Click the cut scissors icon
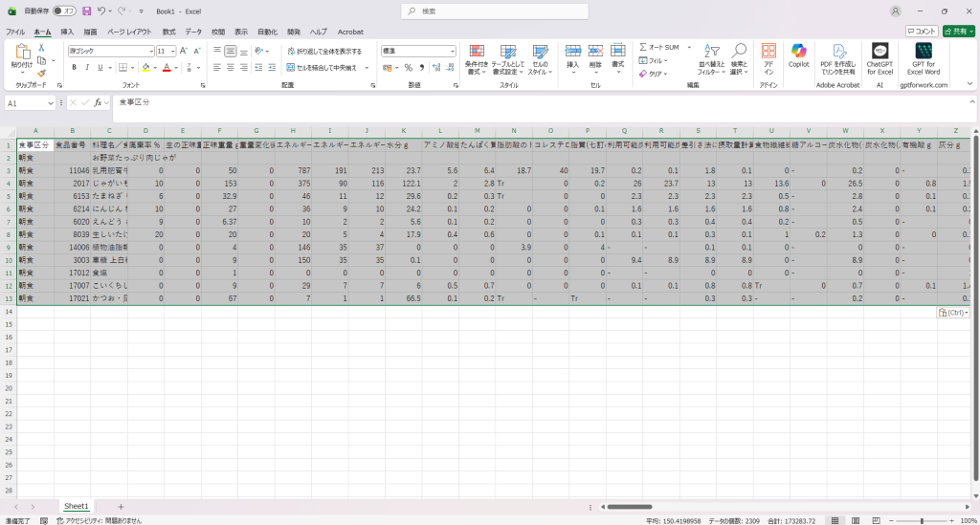Viewport: 980px width, 525px height. (x=41, y=50)
